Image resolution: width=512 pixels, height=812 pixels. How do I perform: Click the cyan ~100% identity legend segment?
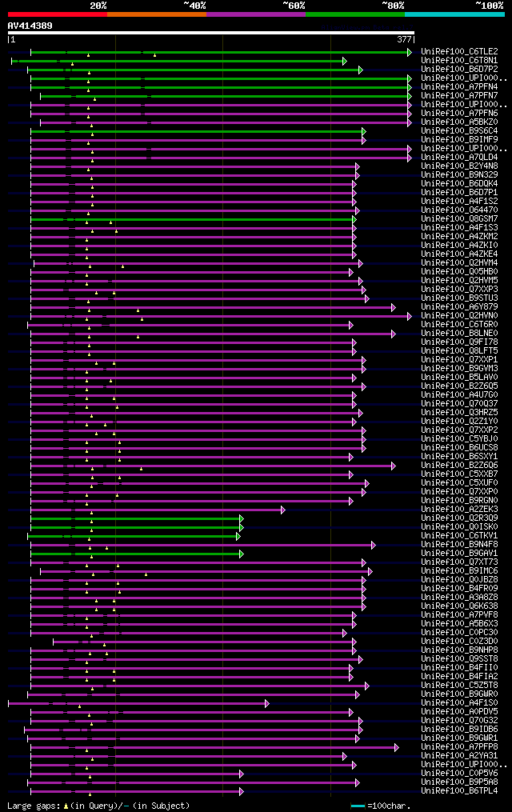coord(454,14)
